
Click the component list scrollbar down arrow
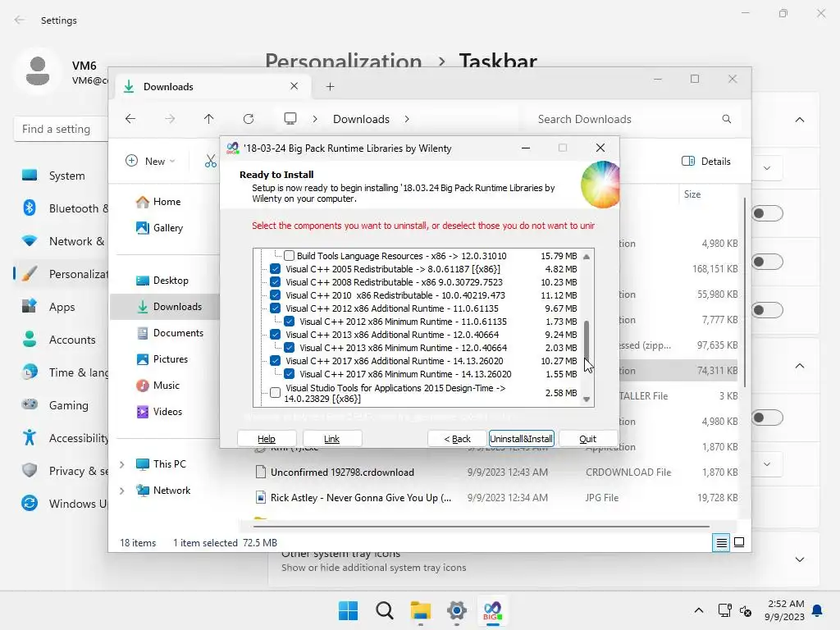(587, 399)
